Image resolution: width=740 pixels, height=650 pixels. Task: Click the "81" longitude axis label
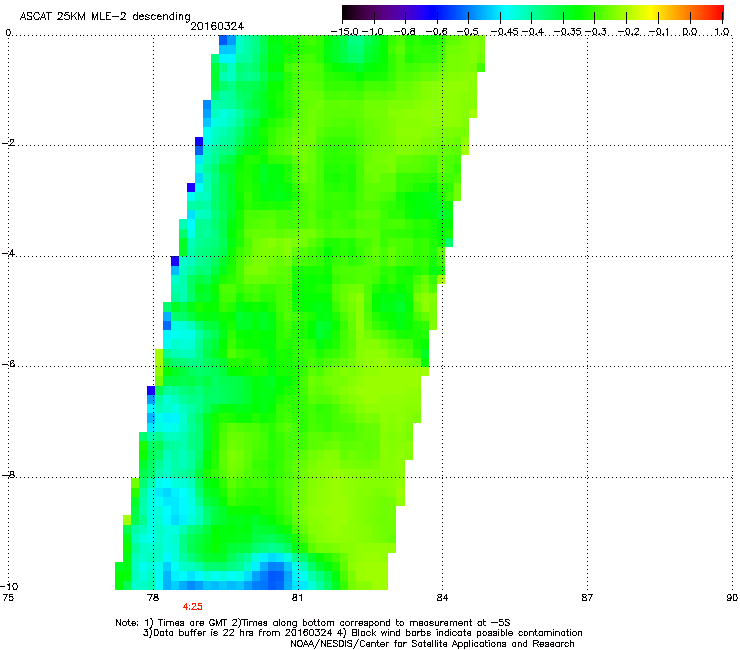[x=297, y=598]
